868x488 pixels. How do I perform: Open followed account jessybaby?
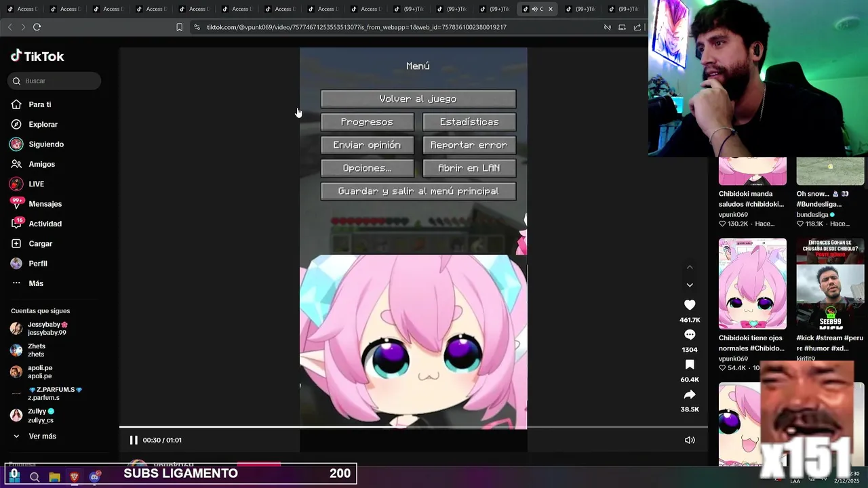pyautogui.click(x=47, y=329)
